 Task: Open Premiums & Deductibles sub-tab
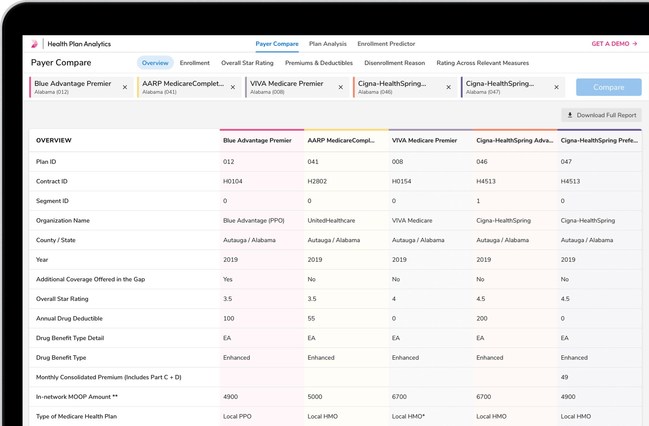(319, 63)
